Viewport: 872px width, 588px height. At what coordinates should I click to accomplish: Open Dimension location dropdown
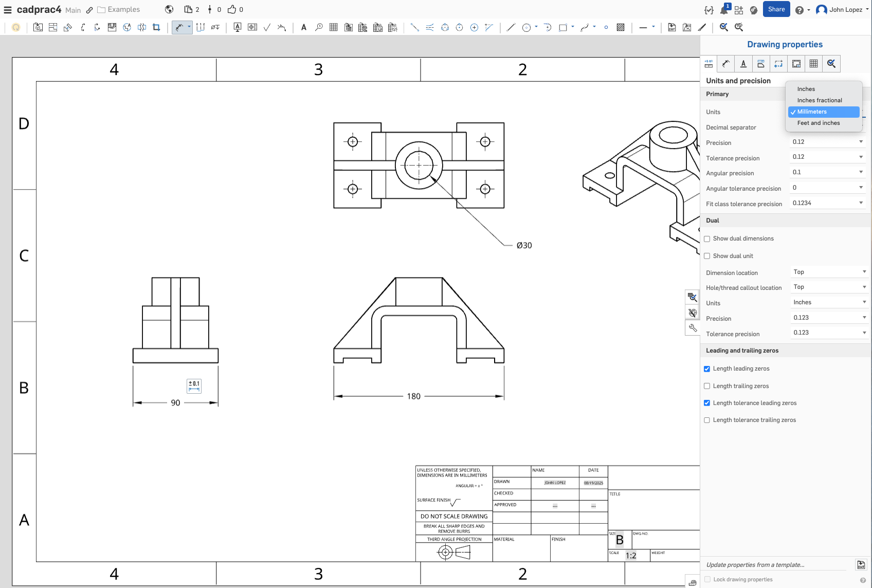[x=829, y=272]
